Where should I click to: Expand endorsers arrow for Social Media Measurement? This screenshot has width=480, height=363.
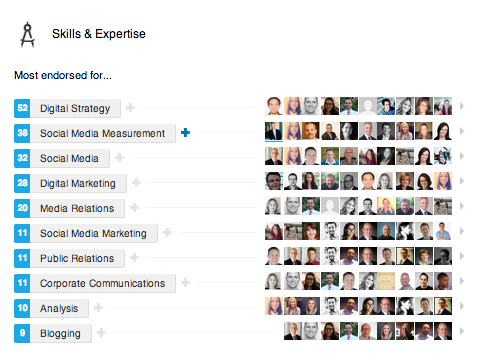click(x=462, y=131)
